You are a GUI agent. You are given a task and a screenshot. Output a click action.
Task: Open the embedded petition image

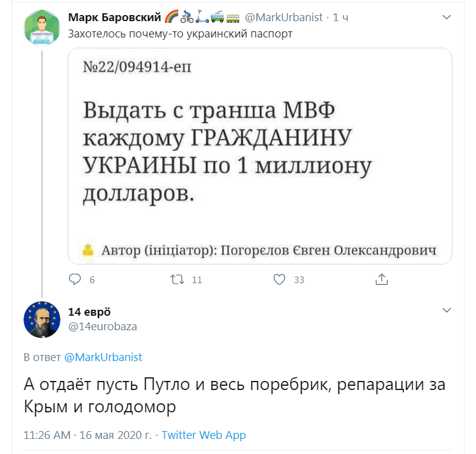click(x=260, y=156)
